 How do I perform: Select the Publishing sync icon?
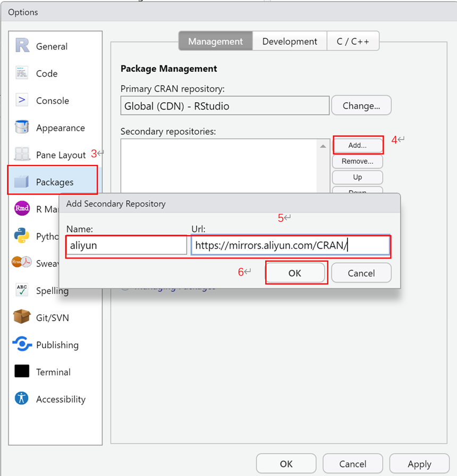(x=22, y=344)
